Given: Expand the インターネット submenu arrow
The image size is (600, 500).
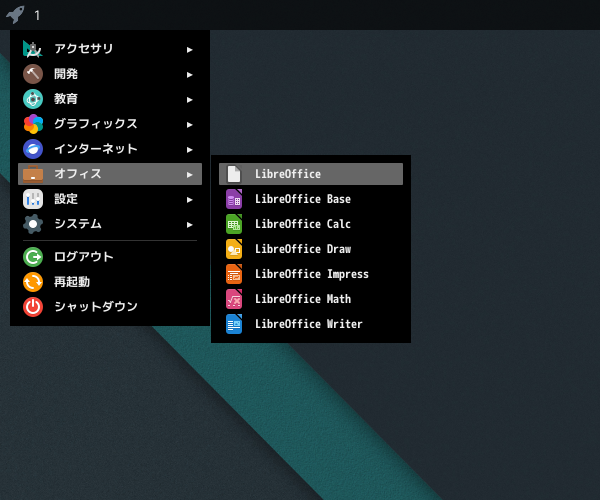Looking at the screenshot, I should pyautogui.click(x=189, y=150).
